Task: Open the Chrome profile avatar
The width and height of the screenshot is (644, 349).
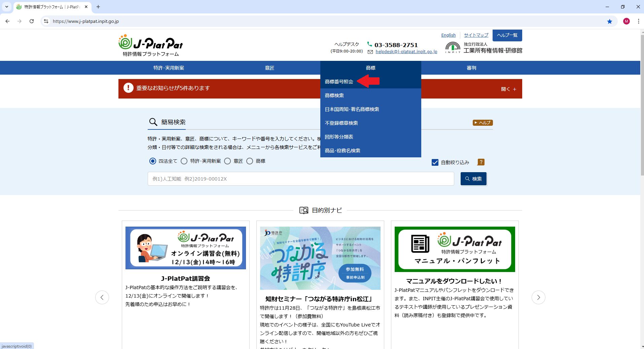Action: click(626, 21)
